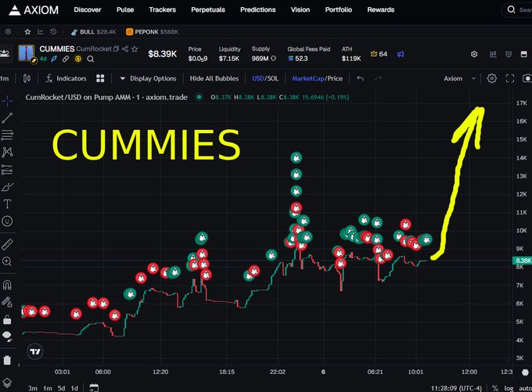This screenshot has height=392, width=532.
Task: Open indicator templates grid icon
Action: click(100, 79)
